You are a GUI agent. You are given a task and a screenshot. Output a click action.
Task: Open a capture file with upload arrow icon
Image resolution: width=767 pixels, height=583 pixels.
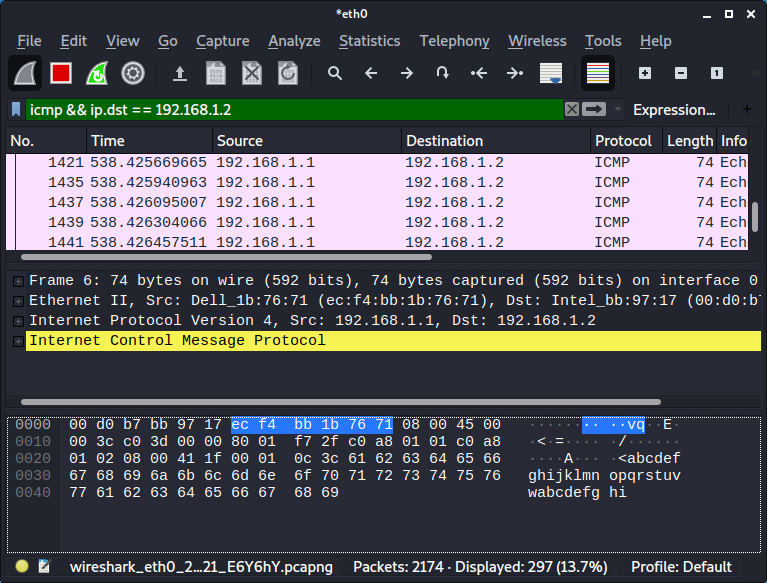pos(180,73)
